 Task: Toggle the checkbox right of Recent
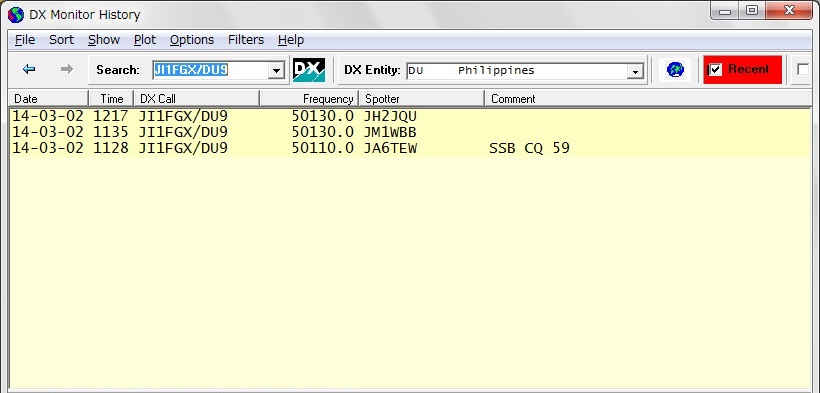click(x=803, y=70)
